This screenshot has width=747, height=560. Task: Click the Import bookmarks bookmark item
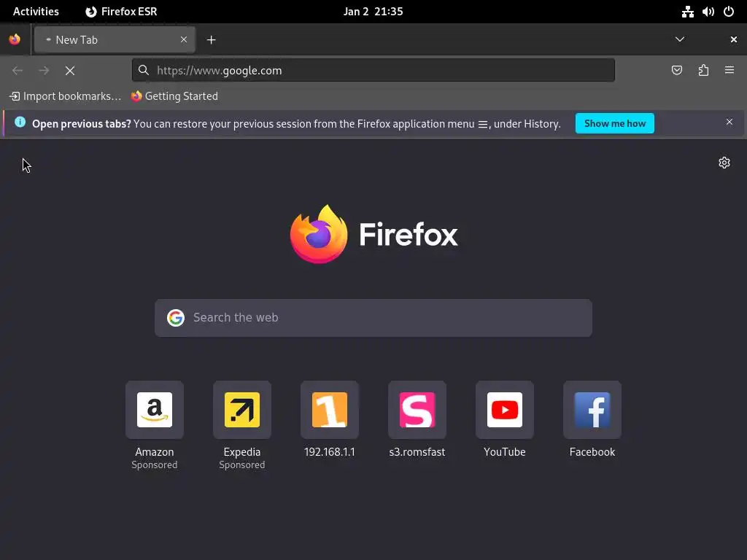pyautogui.click(x=65, y=96)
